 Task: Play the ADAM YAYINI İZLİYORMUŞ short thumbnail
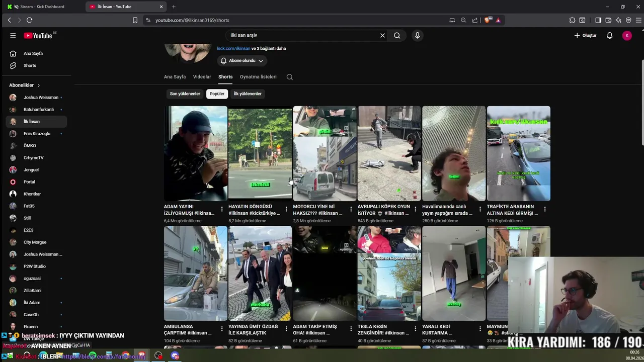[195, 153]
